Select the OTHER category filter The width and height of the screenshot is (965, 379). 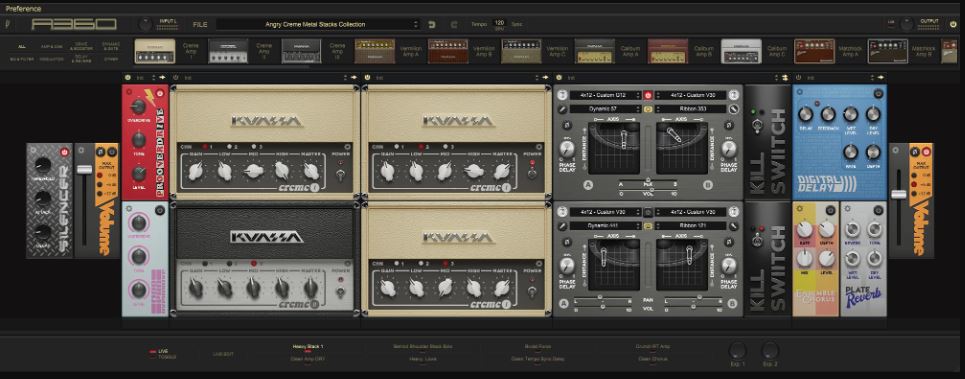(111, 59)
